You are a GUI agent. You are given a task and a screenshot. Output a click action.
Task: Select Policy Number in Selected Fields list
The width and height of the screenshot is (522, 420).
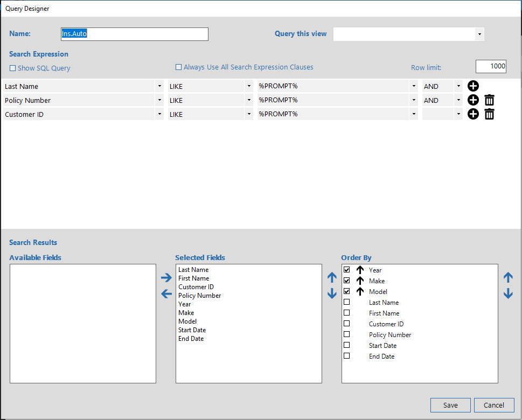[x=199, y=296]
